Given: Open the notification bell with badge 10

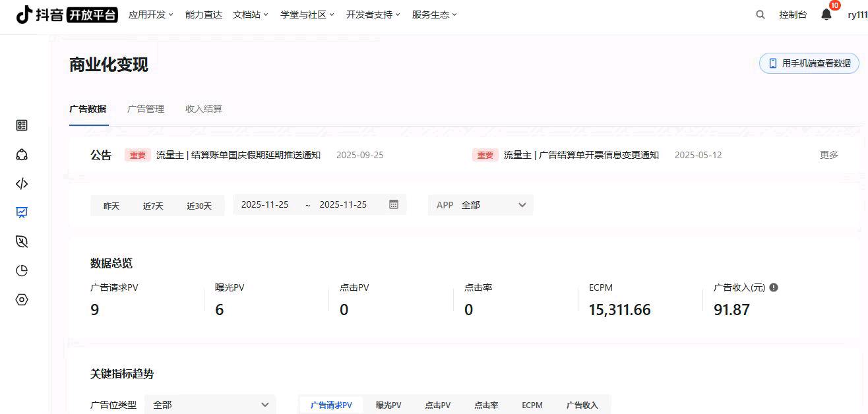Looking at the screenshot, I should (826, 14).
